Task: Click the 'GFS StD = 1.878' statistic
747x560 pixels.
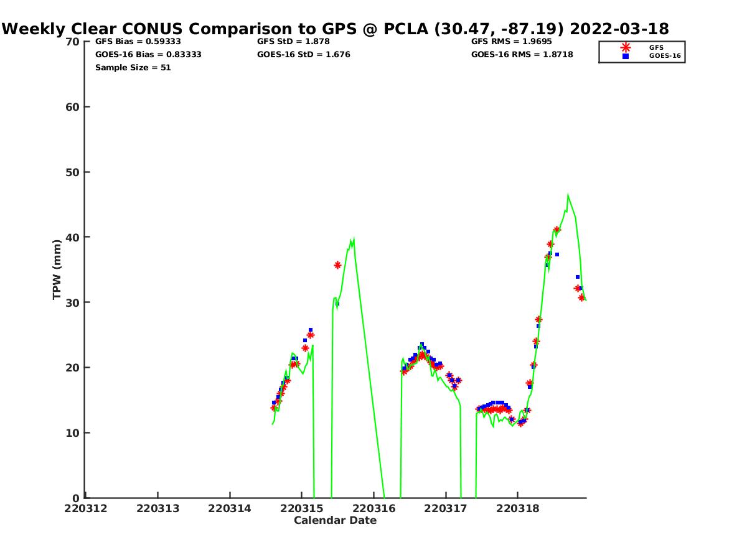Action: coord(293,42)
